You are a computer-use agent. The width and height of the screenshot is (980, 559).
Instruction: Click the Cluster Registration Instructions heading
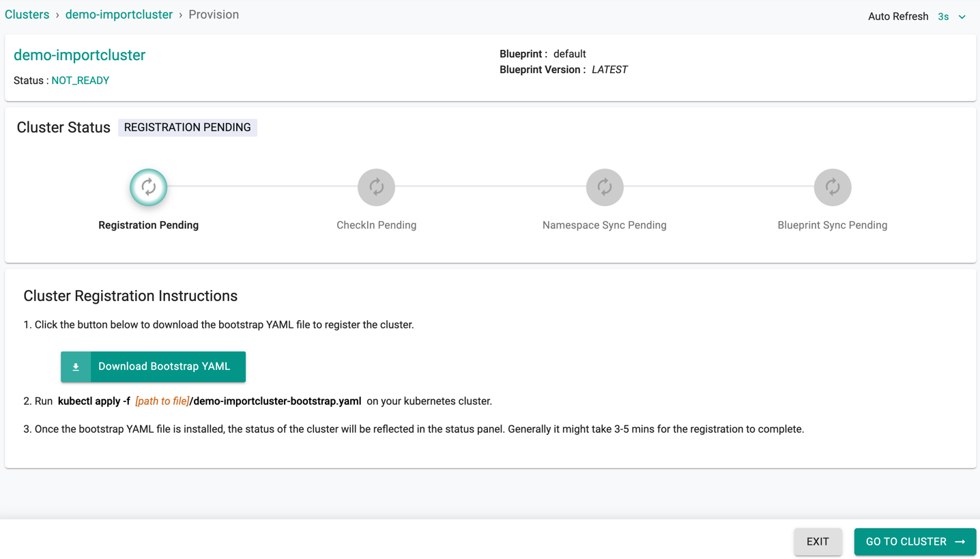130,296
